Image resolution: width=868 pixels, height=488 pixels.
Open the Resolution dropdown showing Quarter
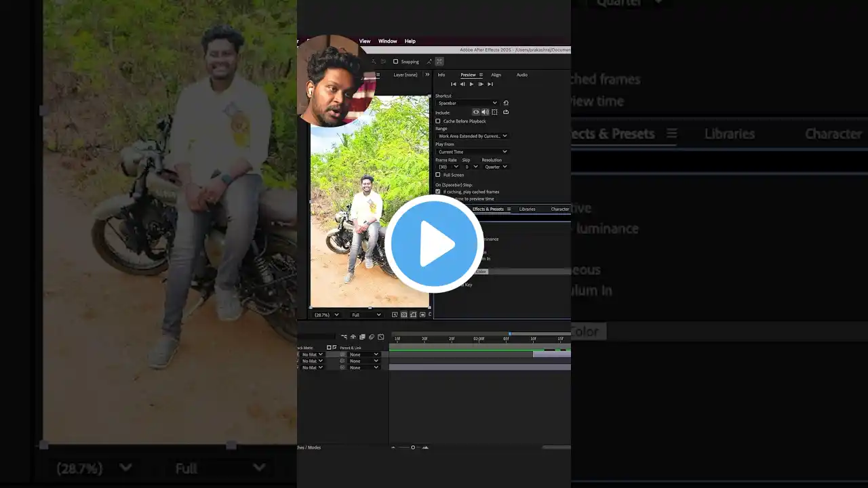pos(495,167)
